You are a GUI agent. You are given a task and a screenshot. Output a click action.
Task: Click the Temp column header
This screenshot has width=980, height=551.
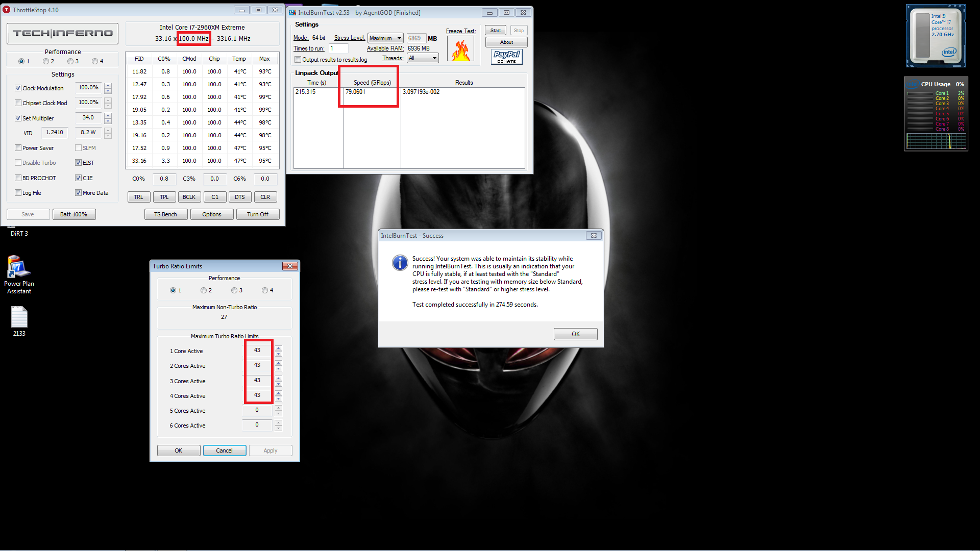click(239, 59)
